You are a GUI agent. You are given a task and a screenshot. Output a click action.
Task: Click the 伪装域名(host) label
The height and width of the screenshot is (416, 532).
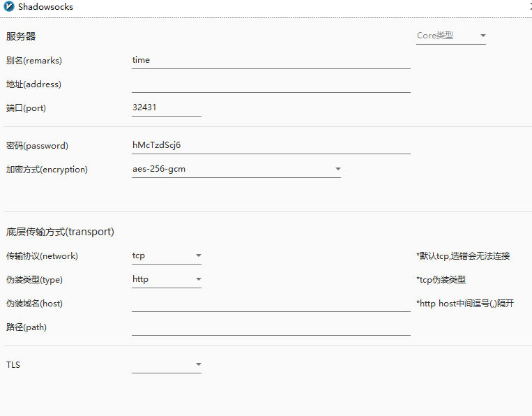pyautogui.click(x=34, y=304)
